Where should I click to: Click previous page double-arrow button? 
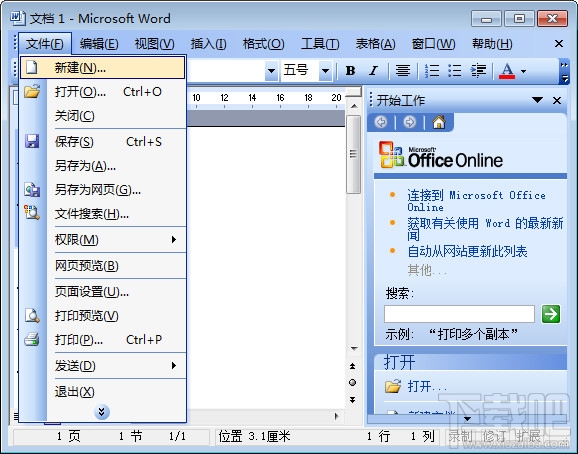pos(353,366)
